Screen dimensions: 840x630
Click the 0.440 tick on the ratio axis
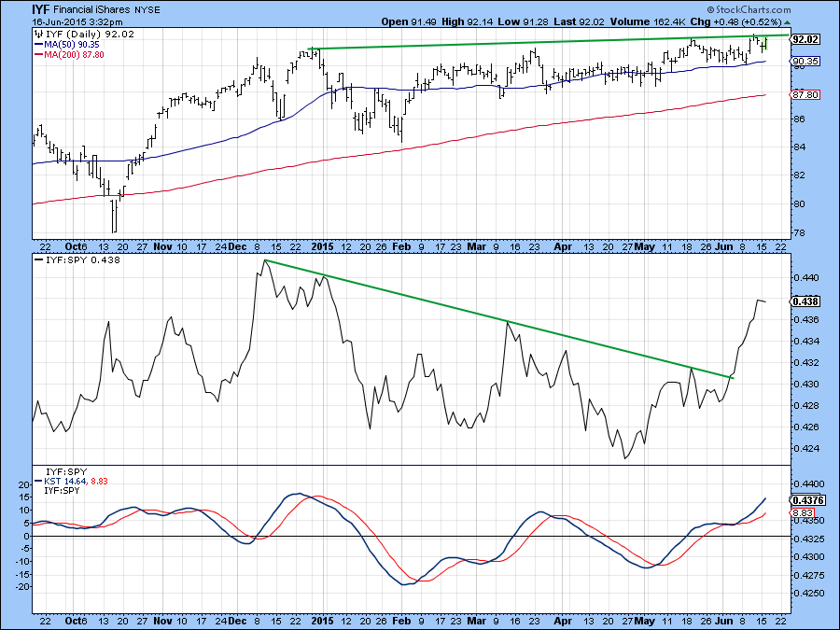coord(805,278)
